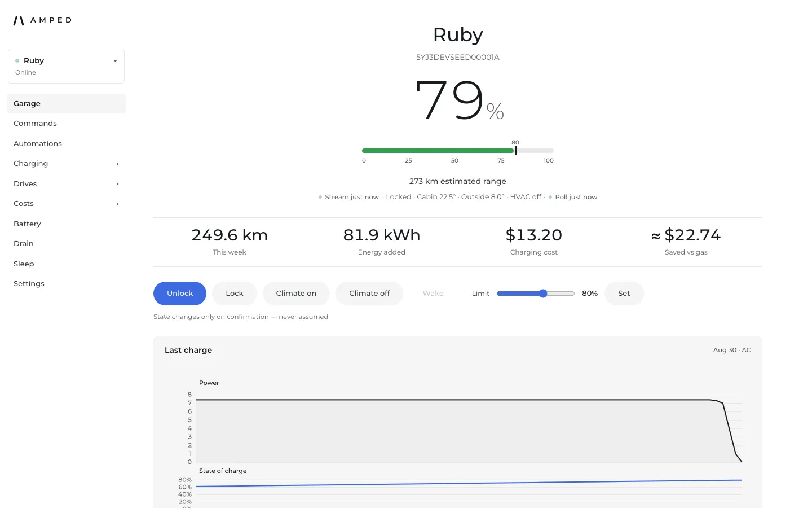812x508 pixels.
Task: Click the 249.6 km weekly distance
Action: [230, 235]
